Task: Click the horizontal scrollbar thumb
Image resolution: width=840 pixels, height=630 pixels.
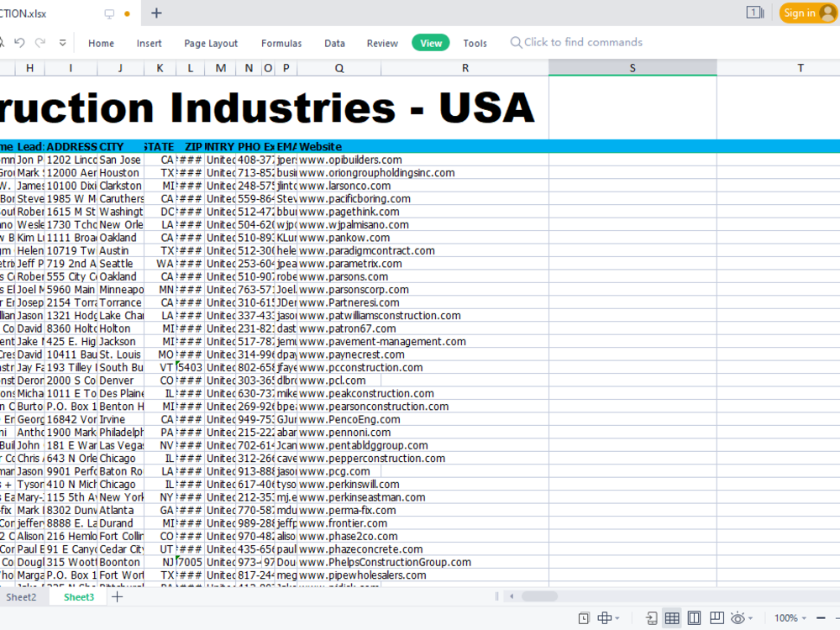Action: 539,596
